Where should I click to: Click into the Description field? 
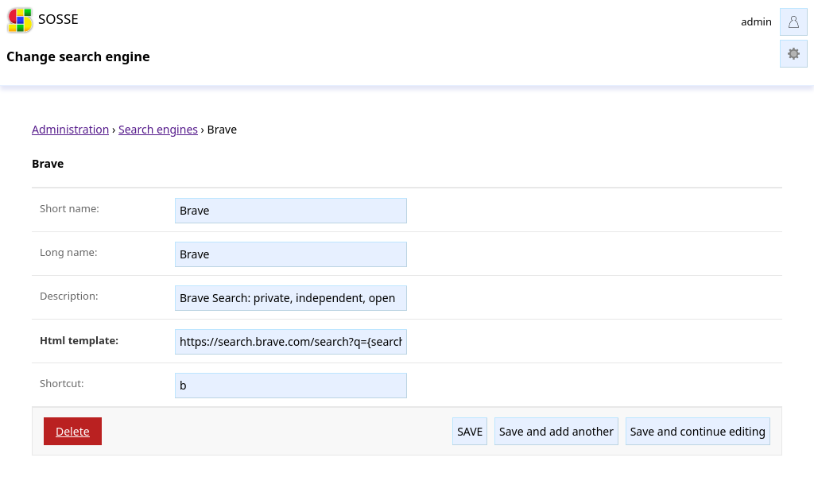pos(291,298)
